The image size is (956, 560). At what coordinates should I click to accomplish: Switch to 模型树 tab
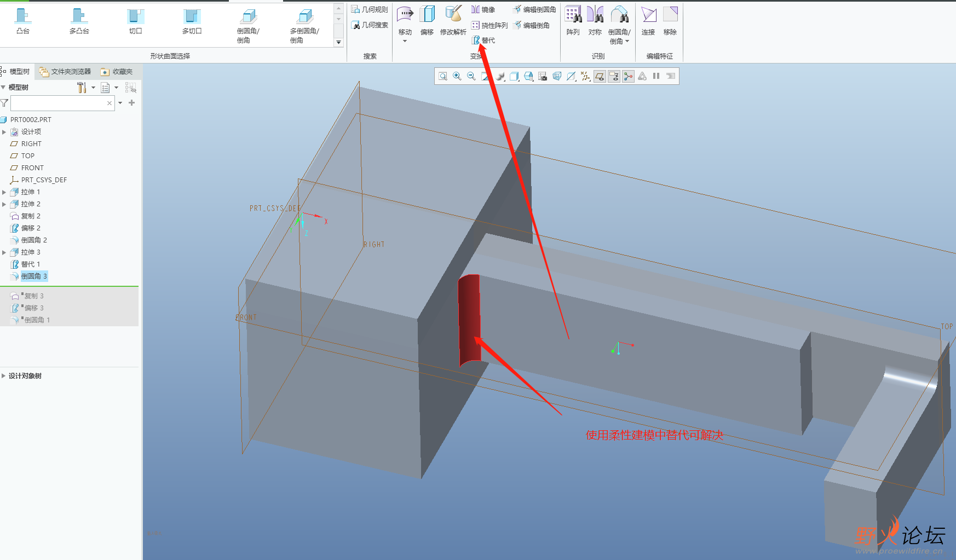pos(16,71)
